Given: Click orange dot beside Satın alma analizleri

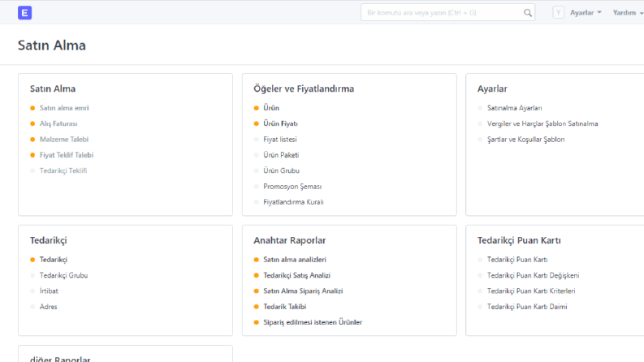Looking at the screenshot, I should coord(257,260).
